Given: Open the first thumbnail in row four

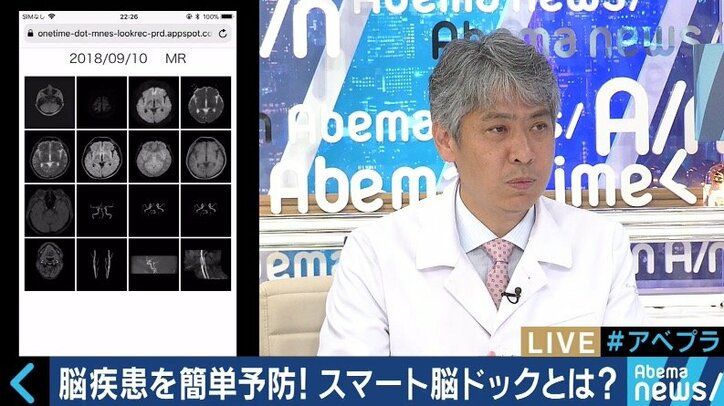Looking at the screenshot, I should pyautogui.click(x=49, y=265).
